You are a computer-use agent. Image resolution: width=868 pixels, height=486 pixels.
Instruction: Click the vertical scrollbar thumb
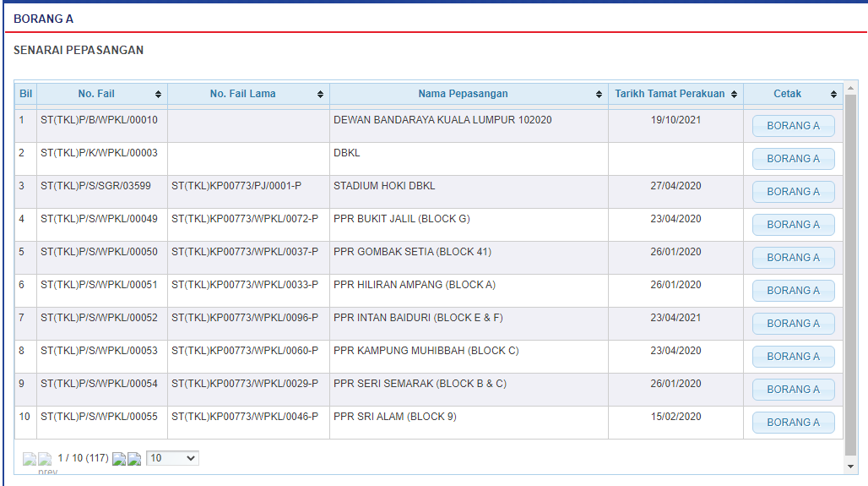pos(851,275)
